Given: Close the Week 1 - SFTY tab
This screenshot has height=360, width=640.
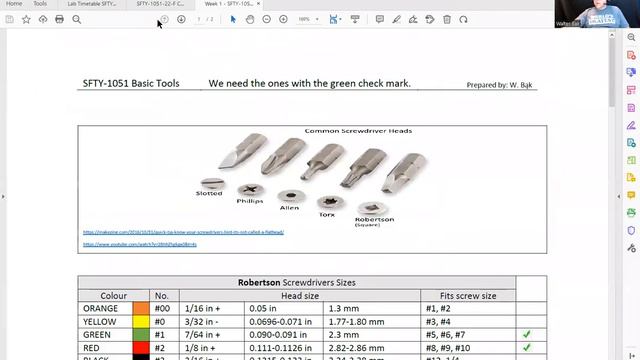Looking at the screenshot, I should click(x=258, y=4).
